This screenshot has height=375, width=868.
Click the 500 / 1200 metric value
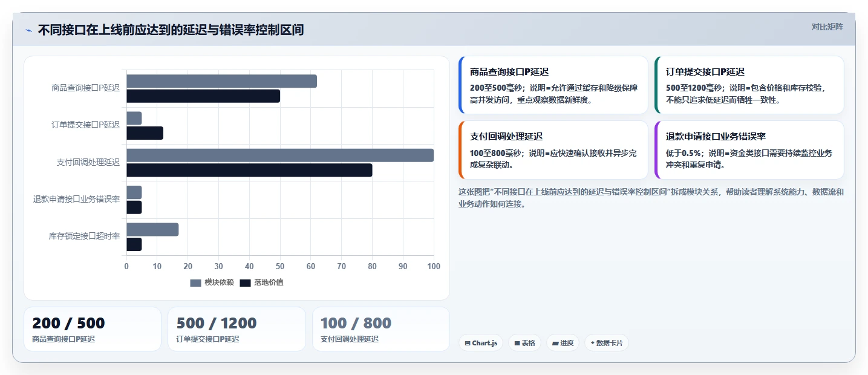tap(217, 323)
